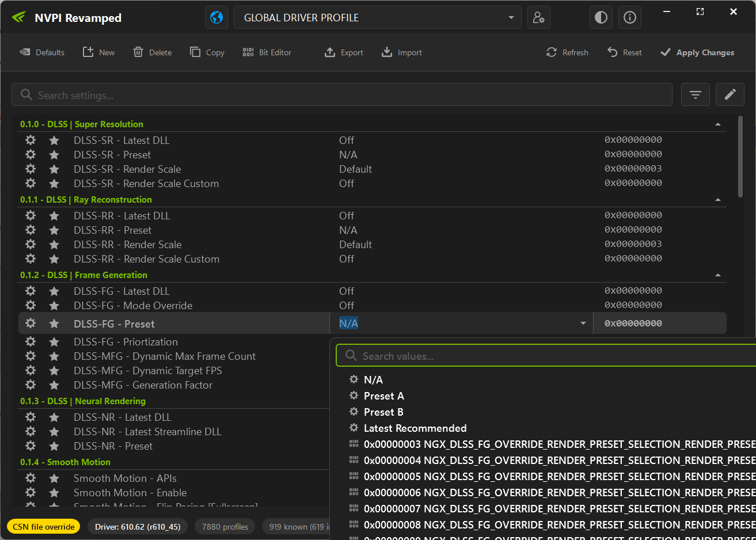
Task: Click the 7880 profiles status badge
Action: (x=225, y=527)
